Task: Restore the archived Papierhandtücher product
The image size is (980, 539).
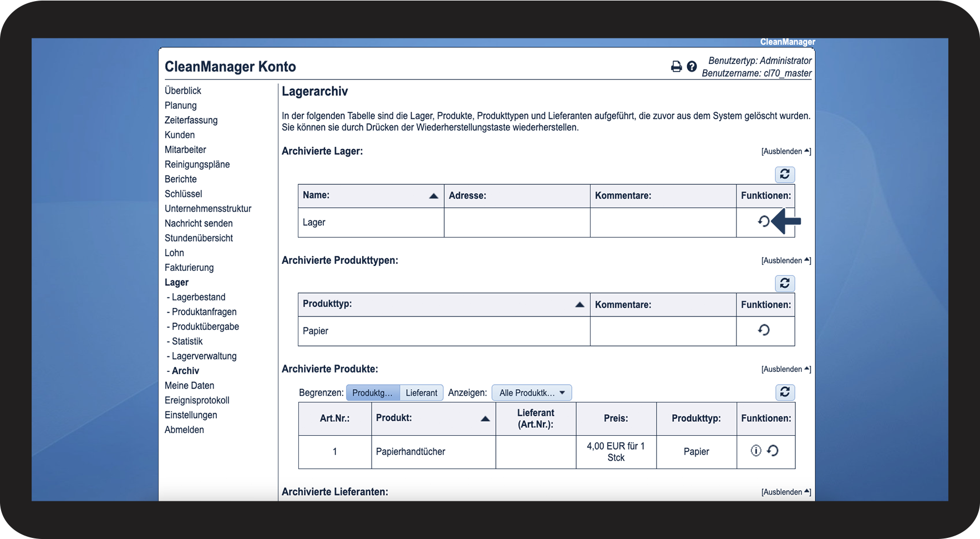Action: 773,451
